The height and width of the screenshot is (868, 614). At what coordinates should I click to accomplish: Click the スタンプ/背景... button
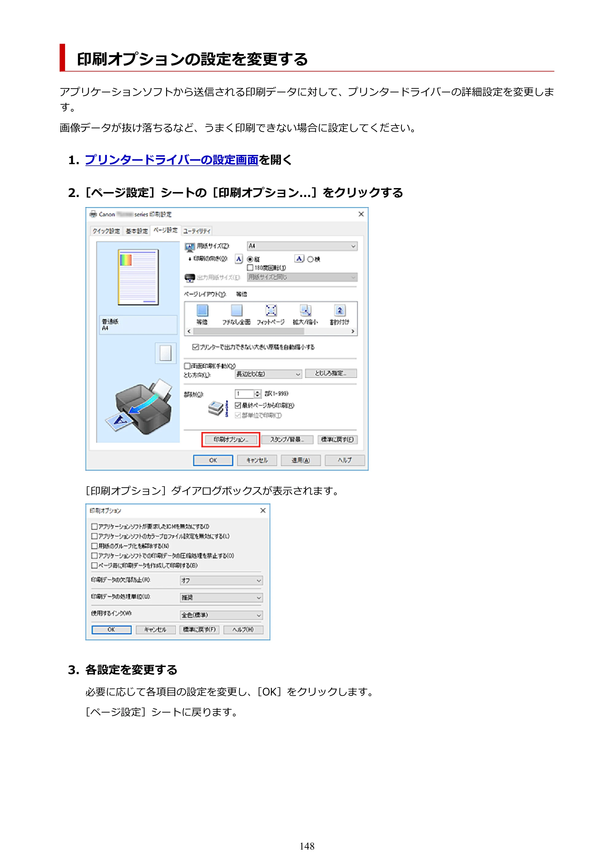[287, 439]
